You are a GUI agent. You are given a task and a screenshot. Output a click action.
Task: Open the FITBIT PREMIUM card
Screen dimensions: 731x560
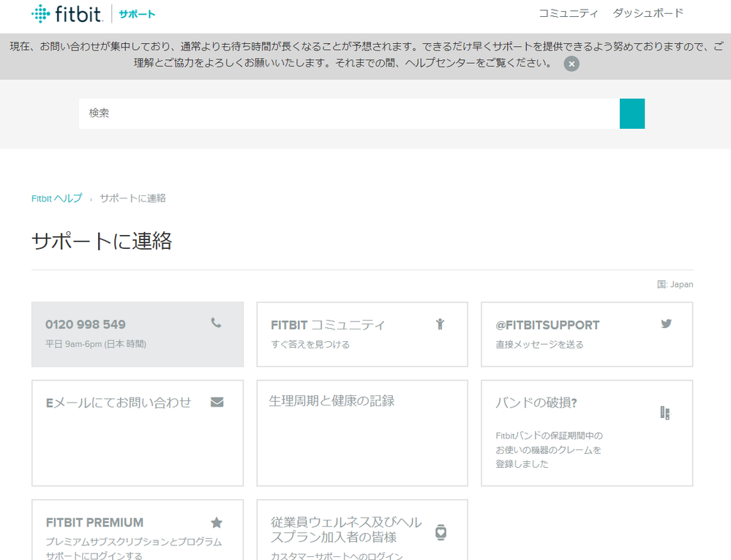(138, 530)
